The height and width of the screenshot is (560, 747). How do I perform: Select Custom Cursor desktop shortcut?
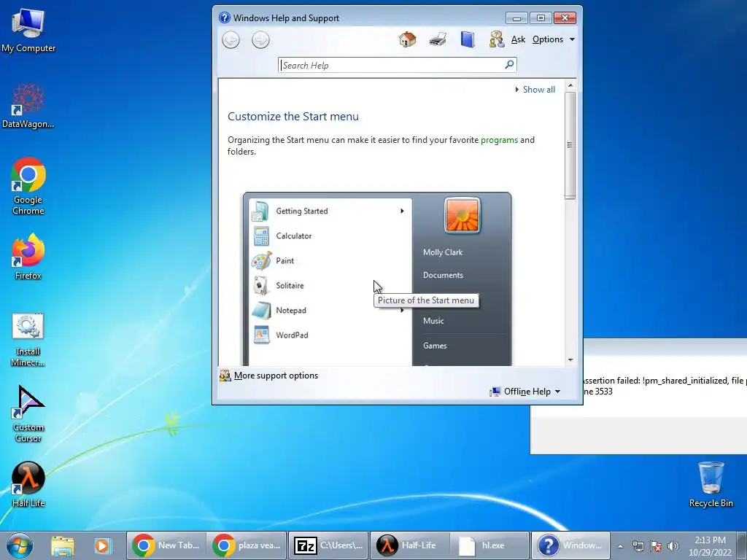coord(28,414)
